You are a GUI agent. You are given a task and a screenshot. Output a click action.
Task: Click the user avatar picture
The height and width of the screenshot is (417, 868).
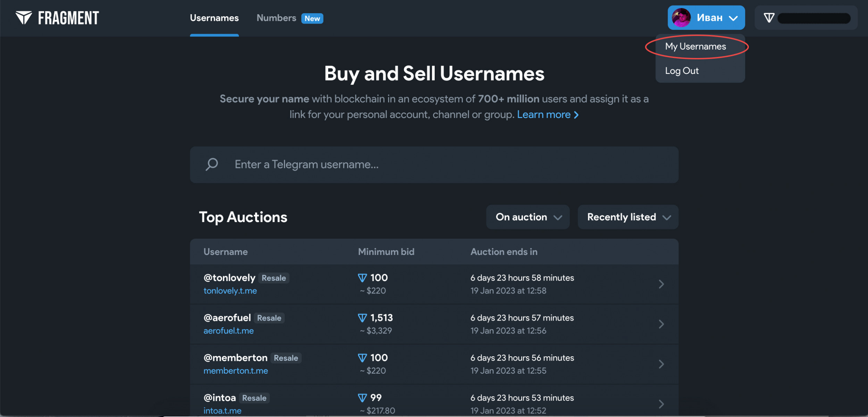tap(681, 18)
